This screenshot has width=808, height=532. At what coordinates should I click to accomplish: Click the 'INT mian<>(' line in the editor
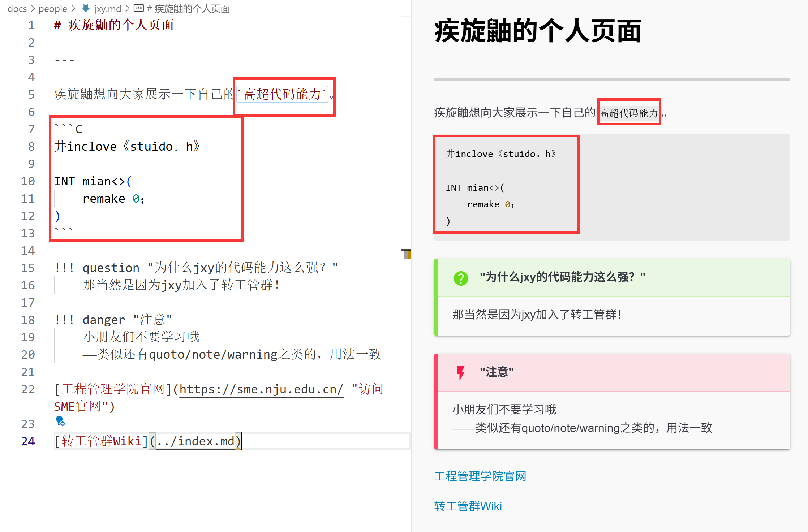(93, 181)
